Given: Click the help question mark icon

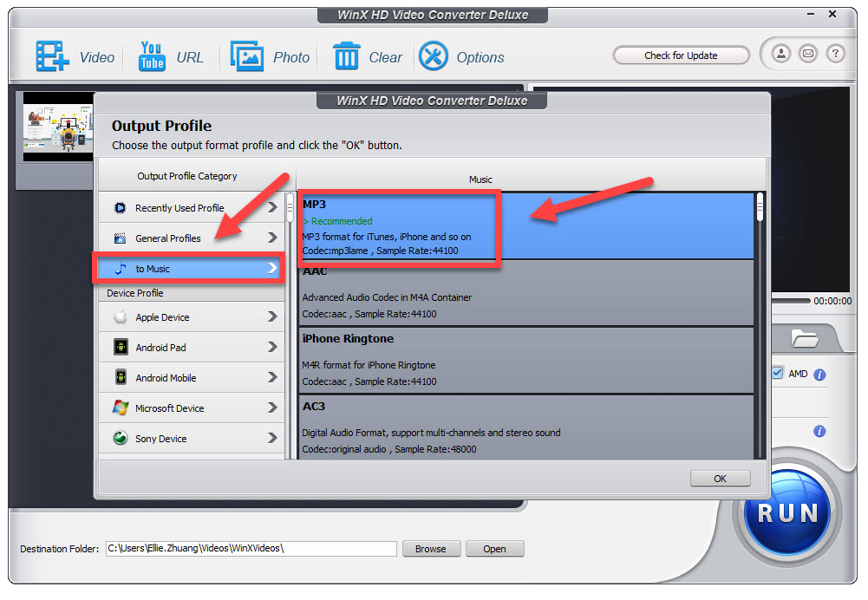Looking at the screenshot, I should tap(835, 54).
